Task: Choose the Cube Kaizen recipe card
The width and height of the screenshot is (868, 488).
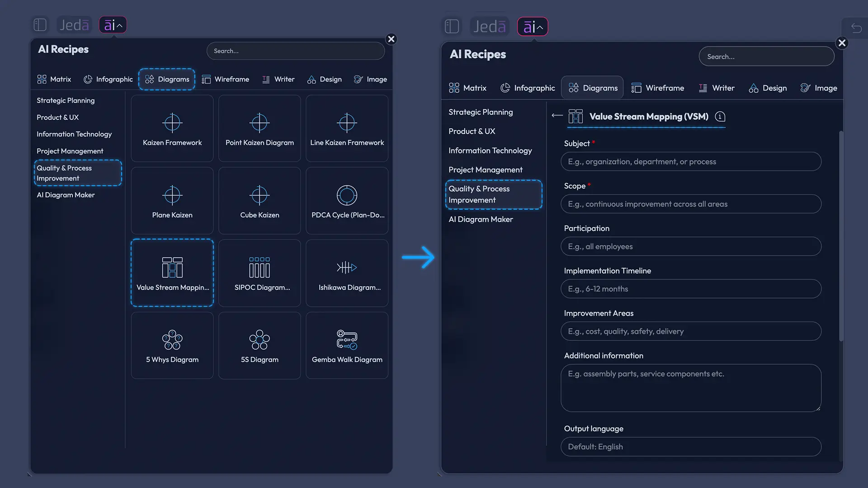Action: pyautogui.click(x=259, y=201)
